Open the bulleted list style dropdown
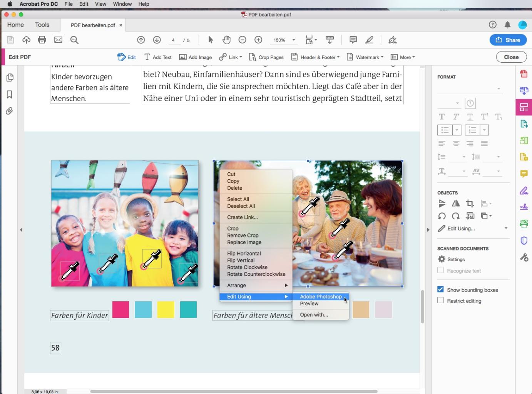This screenshot has height=394, width=532. (457, 130)
